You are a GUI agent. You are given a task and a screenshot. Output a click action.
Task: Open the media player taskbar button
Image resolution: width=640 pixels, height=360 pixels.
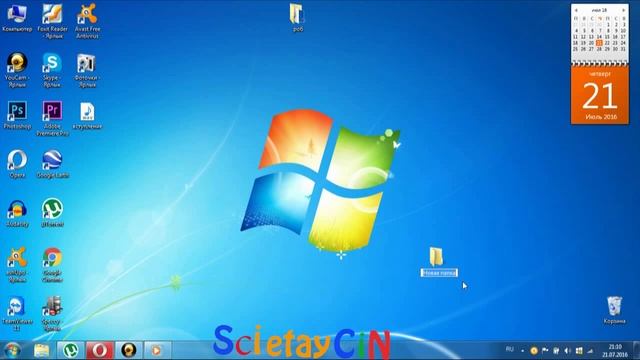pyautogui.click(x=157, y=350)
